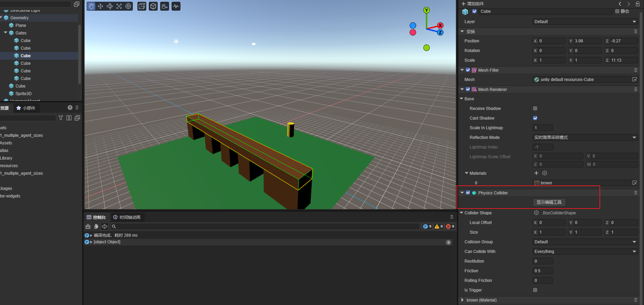Switch to the 时间轴动画 tab
The height and width of the screenshot is (305, 644).
click(x=127, y=217)
